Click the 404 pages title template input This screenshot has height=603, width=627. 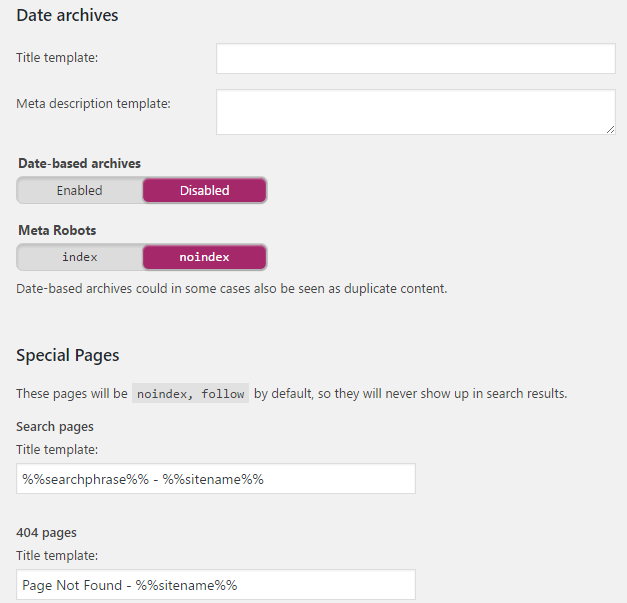point(216,585)
